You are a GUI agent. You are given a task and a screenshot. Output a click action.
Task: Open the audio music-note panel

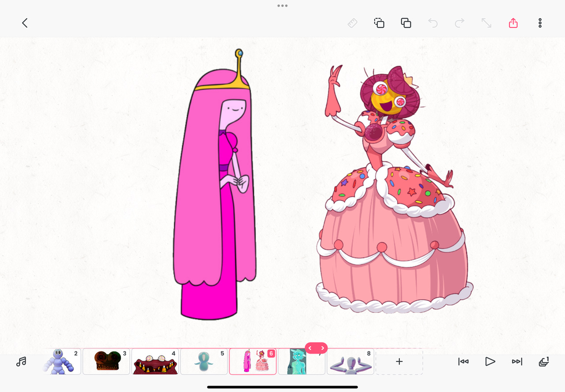[x=21, y=362]
